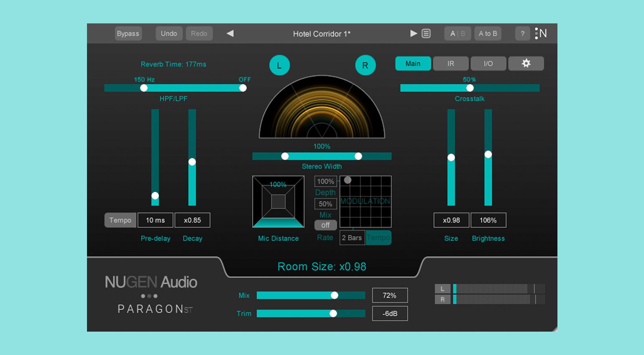Viewport: 644px width, 355px height.
Task: Open the Hotel Corridor 1 preset selector
Action: click(322, 34)
